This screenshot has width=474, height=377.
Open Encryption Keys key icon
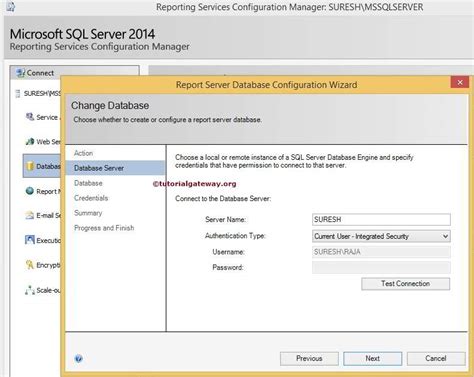coord(30,265)
